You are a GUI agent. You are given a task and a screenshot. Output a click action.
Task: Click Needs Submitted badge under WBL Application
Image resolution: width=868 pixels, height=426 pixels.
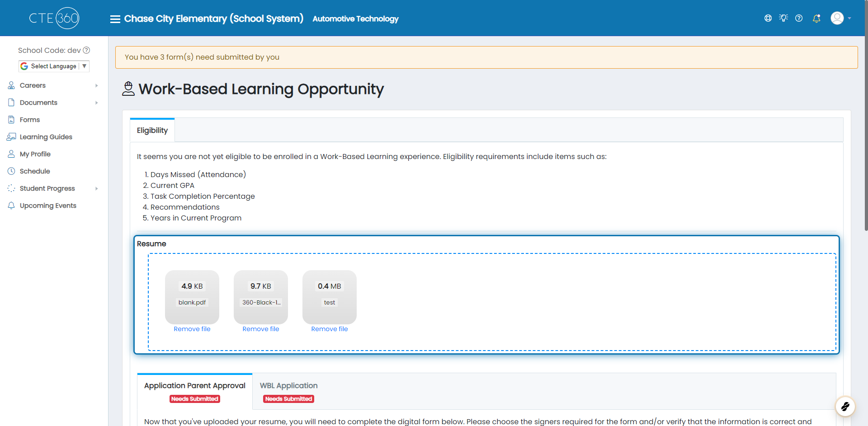(x=288, y=399)
